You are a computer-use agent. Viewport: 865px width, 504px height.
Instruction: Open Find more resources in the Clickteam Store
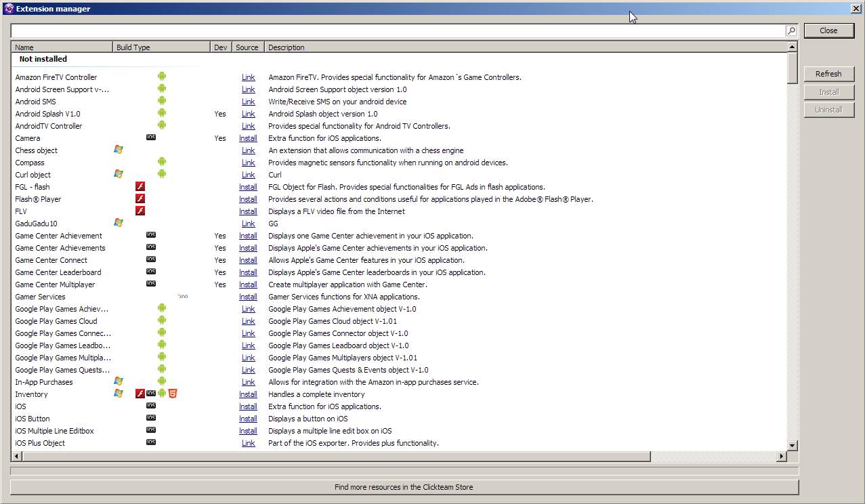click(404, 487)
